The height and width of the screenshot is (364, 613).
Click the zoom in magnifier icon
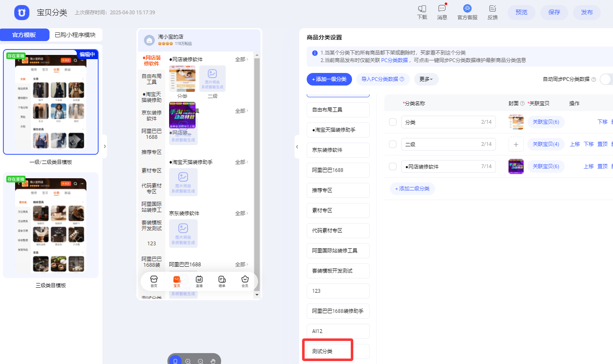[x=188, y=361]
